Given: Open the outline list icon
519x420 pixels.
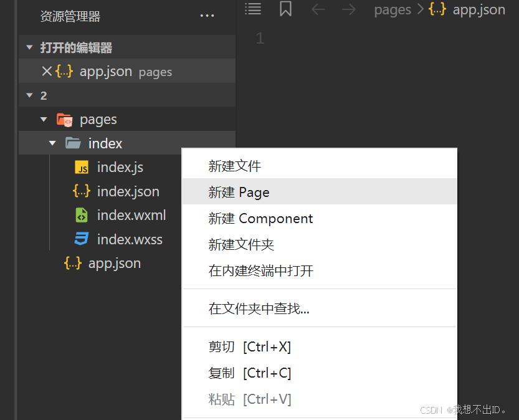Looking at the screenshot, I should point(253,9).
